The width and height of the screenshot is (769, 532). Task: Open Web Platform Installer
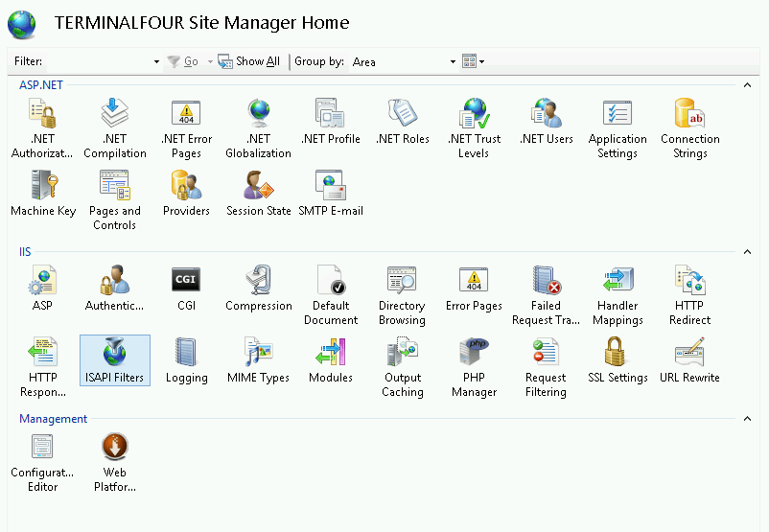click(x=115, y=462)
